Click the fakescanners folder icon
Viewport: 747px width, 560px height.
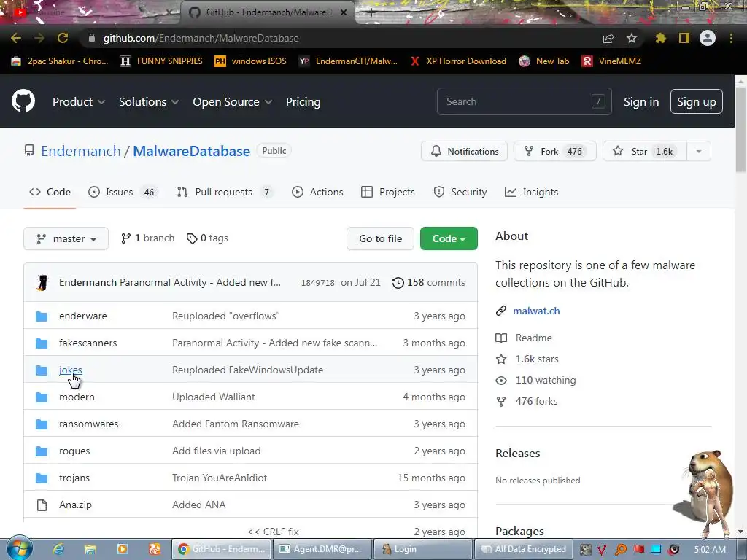tap(42, 343)
